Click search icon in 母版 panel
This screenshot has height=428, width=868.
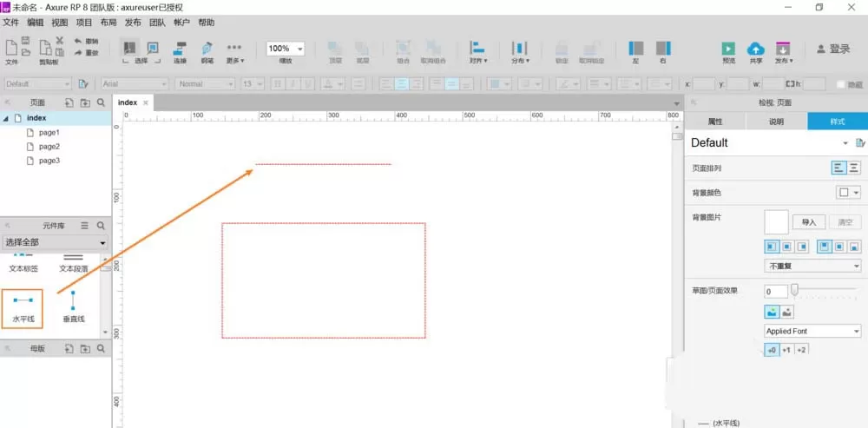click(x=101, y=349)
